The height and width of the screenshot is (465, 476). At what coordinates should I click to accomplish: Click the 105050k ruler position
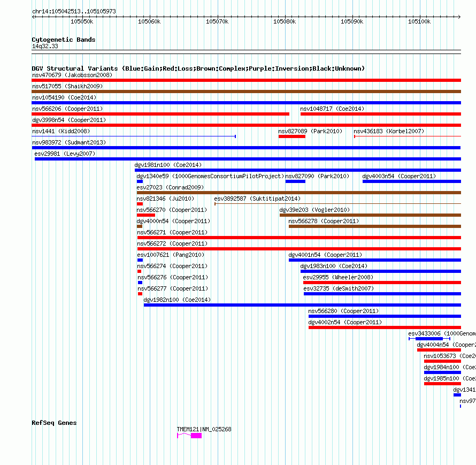point(82,21)
